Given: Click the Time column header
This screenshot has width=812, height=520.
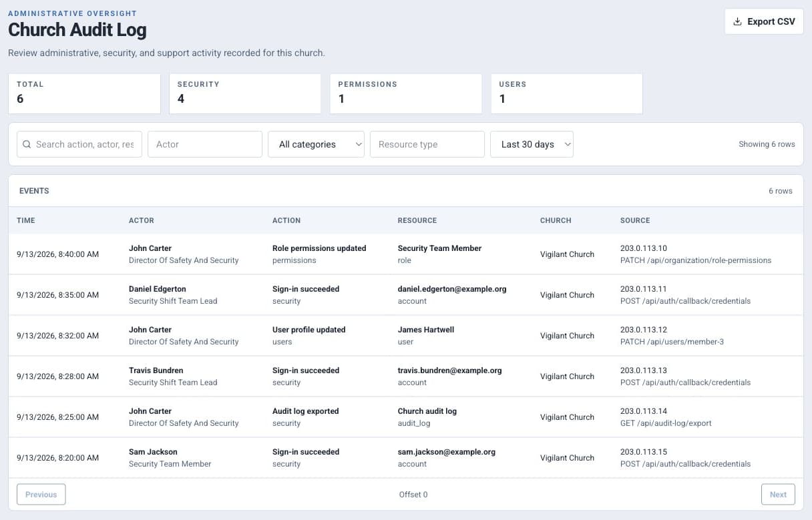Looking at the screenshot, I should (x=26, y=220).
